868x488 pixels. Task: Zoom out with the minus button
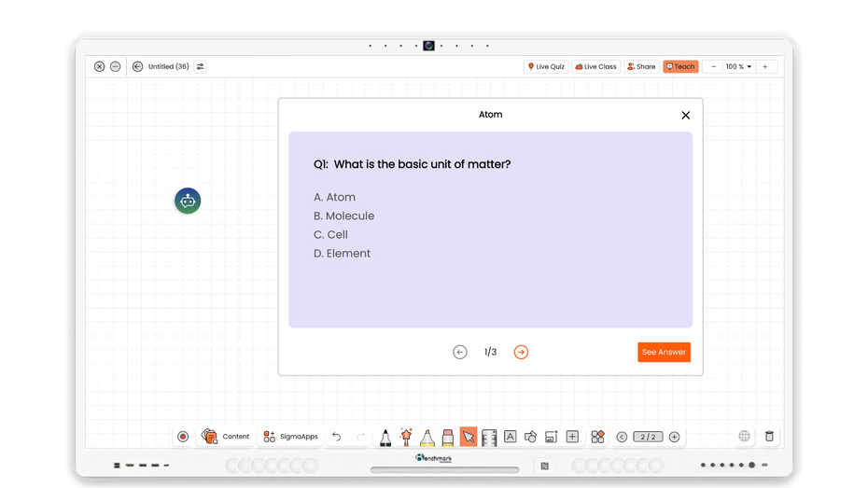714,66
